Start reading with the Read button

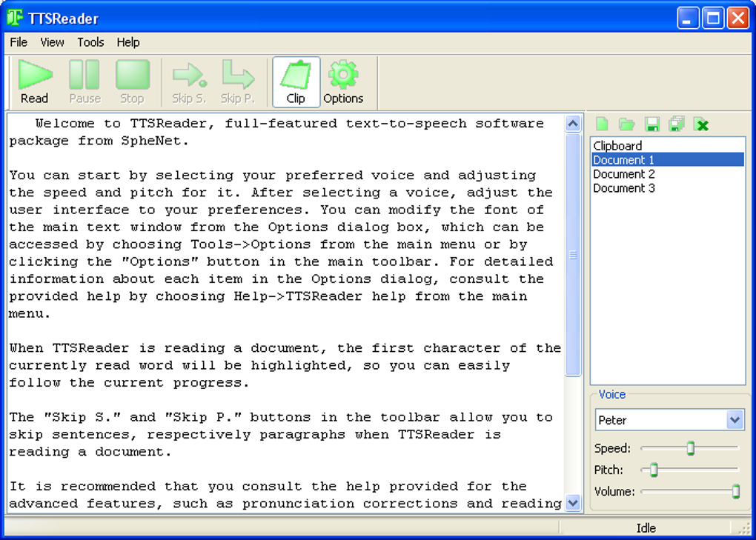pos(35,82)
